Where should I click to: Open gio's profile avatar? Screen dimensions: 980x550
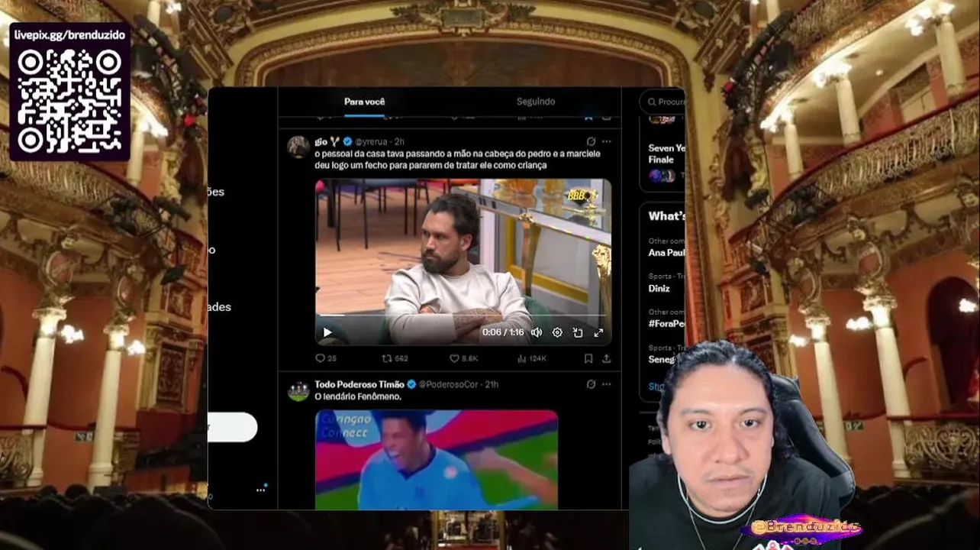point(298,146)
